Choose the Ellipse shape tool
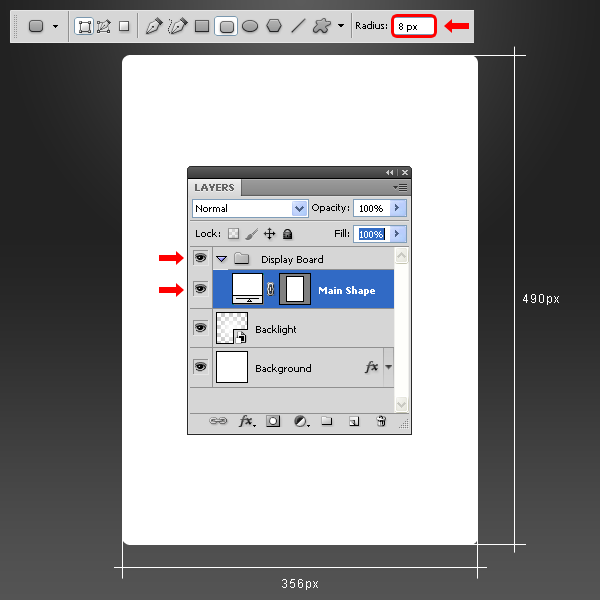 point(250,26)
